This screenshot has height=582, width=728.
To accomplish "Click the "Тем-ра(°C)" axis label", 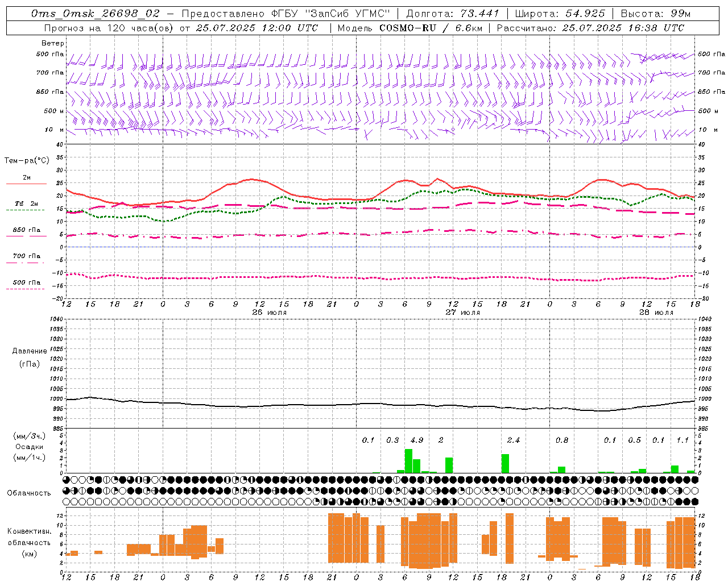I will tap(27, 161).
